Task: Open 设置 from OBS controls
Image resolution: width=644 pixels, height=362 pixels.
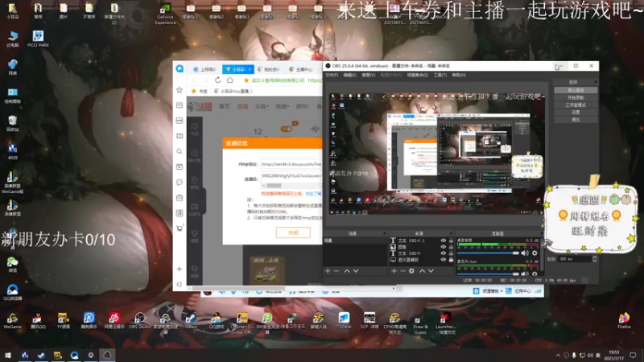Action: [576, 113]
